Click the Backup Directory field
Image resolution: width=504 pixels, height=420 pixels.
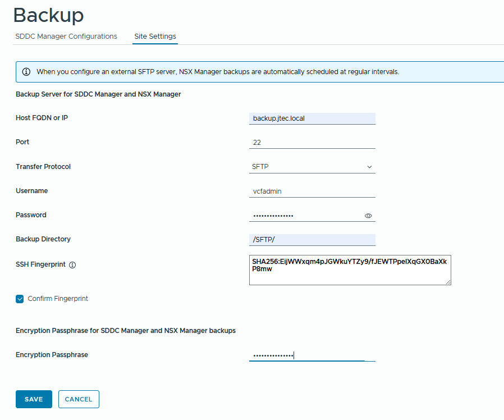(312, 240)
